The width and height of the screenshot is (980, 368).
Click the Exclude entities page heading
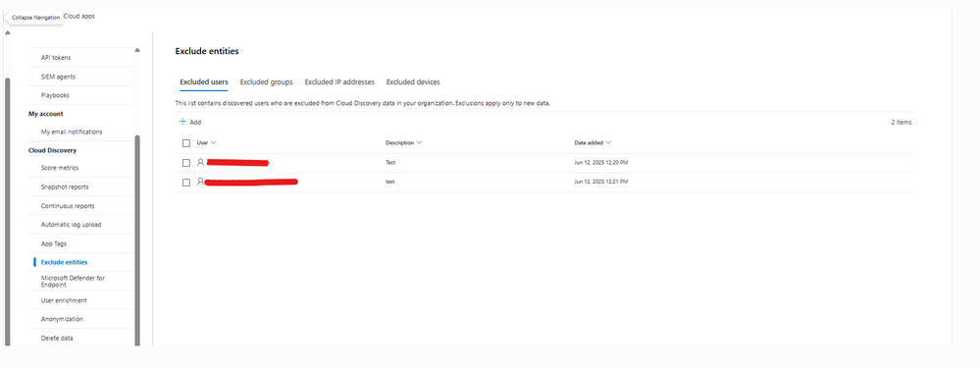click(x=207, y=51)
